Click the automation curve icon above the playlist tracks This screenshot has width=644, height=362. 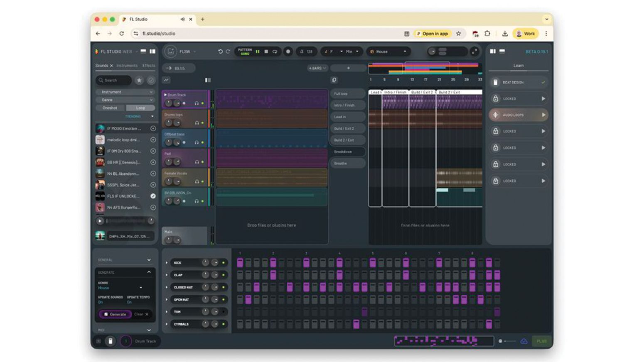click(167, 80)
